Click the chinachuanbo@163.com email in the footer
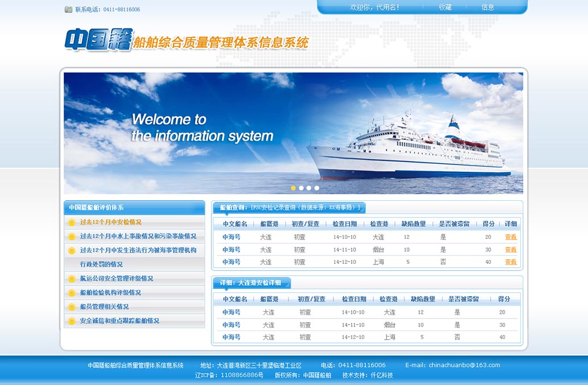This screenshot has width=588, height=385. pyautogui.click(x=464, y=365)
